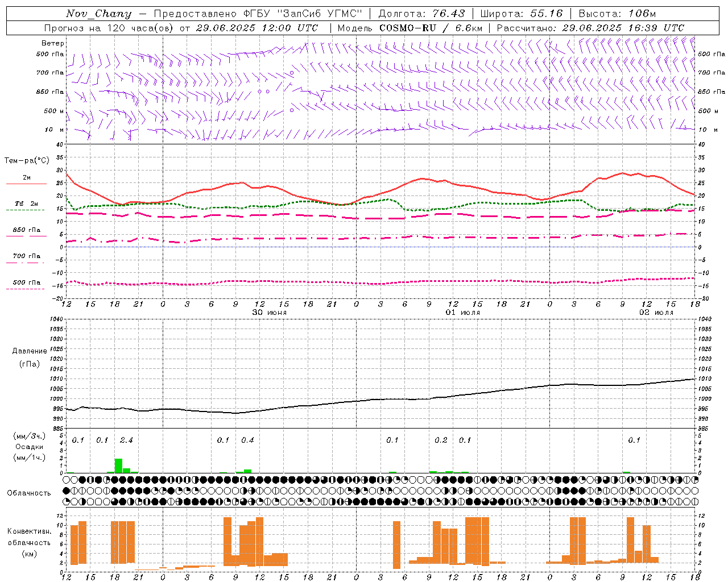Screen dimensions: 728x582
Task: Click the '(км)' unit under convective cloudiness
Action: pos(29,554)
